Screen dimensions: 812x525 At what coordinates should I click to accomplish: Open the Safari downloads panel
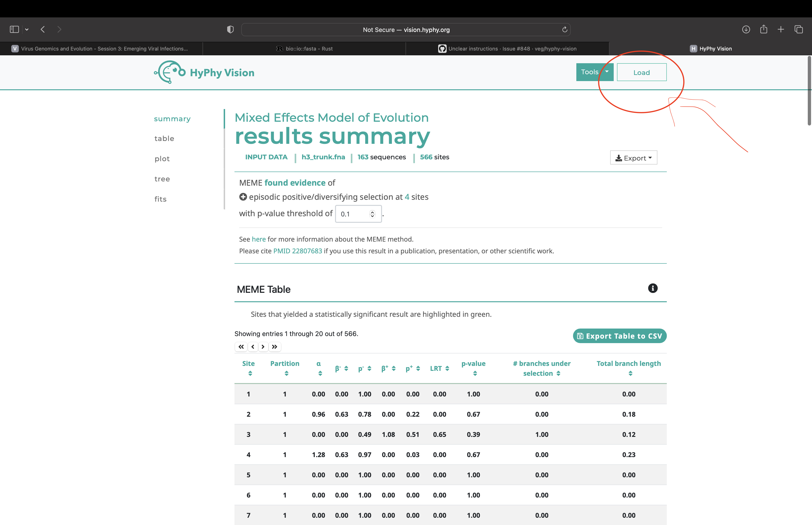[746, 30]
